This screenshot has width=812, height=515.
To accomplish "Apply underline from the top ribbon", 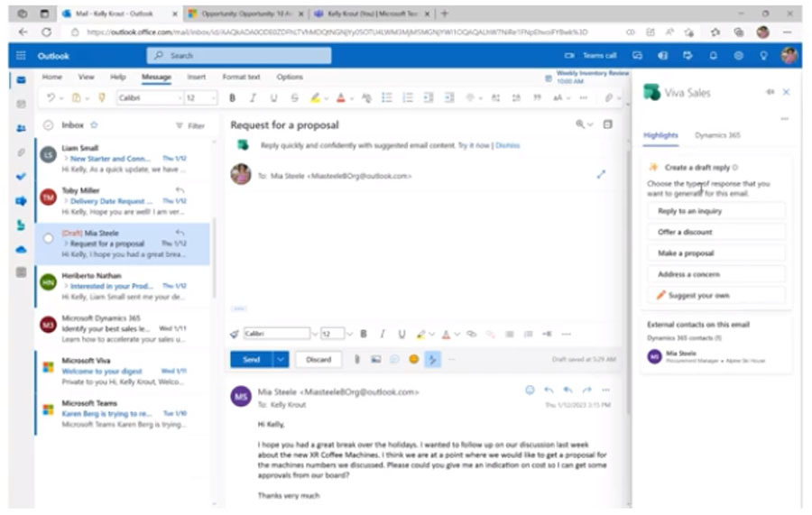I will click(x=273, y=97).
